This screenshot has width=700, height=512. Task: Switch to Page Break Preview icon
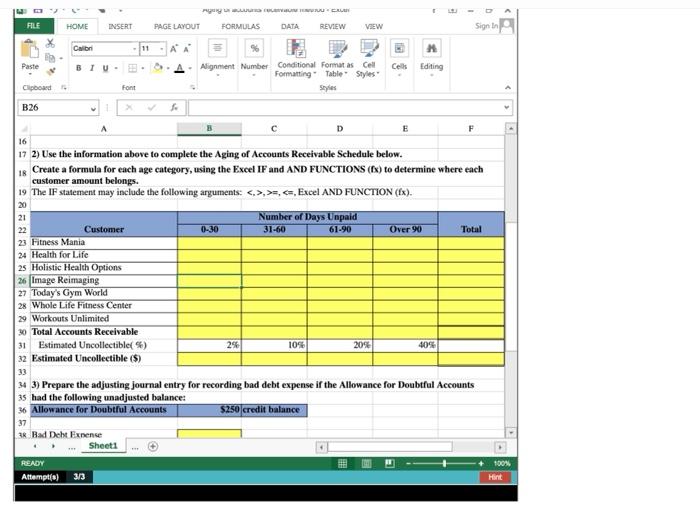coord(389,463)
